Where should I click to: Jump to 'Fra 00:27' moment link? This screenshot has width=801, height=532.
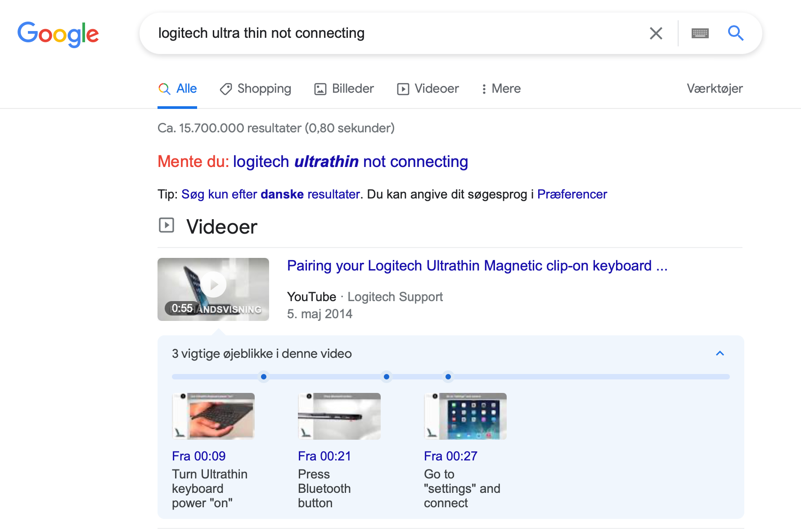[450, 456]
